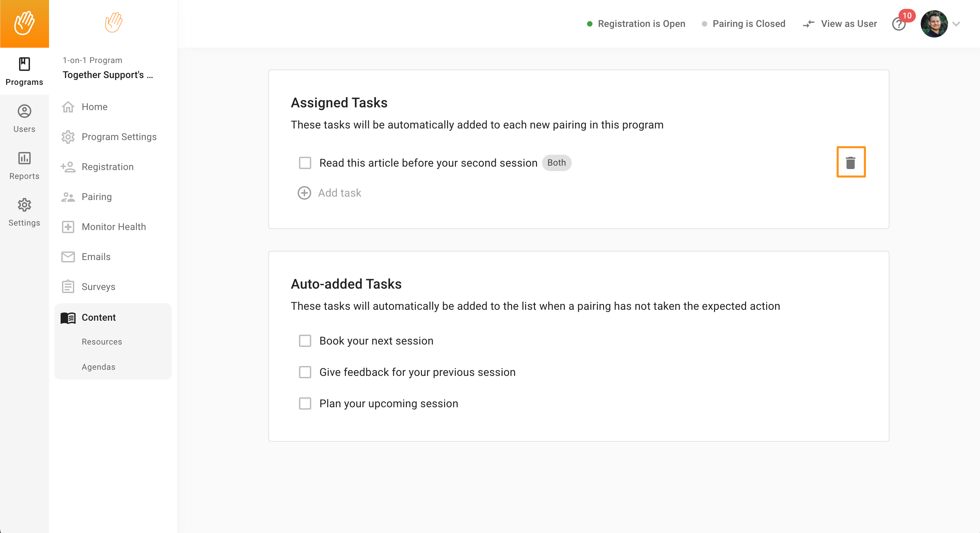Check 'Read this article before your second session'

[x=305, y=163]
